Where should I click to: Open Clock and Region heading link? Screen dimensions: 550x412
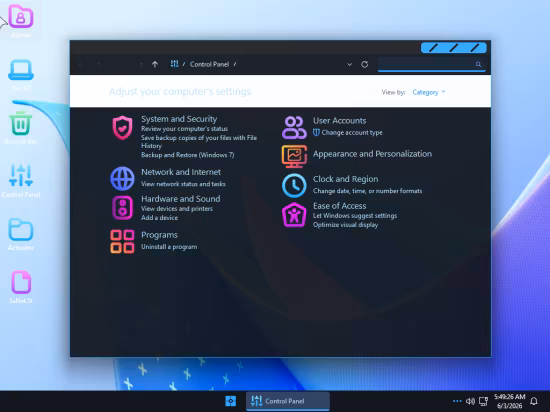(346, 179)
